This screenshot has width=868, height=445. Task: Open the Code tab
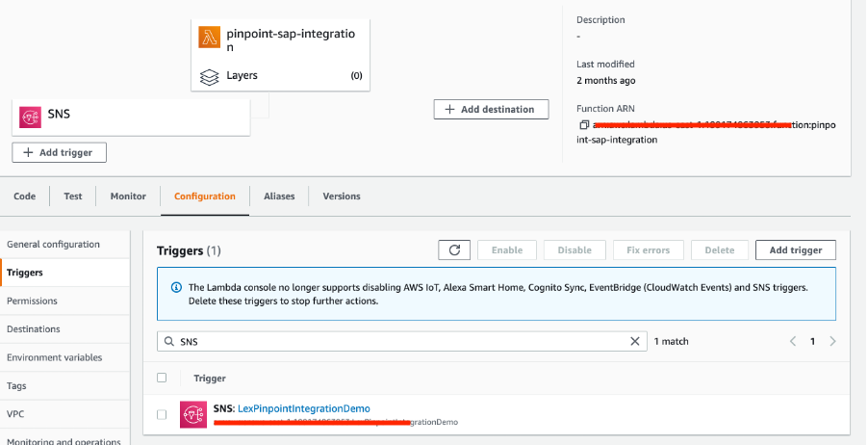(25, 196)
